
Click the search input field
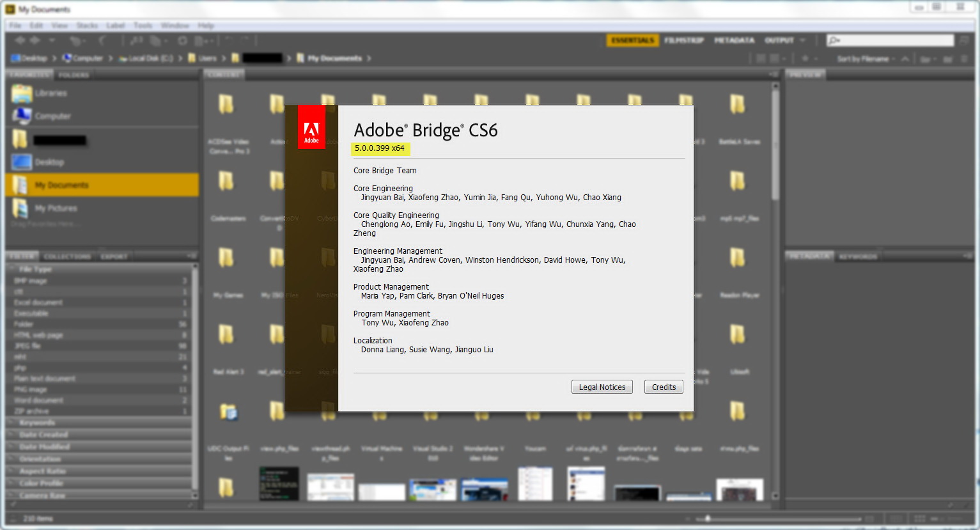[891, 40]
